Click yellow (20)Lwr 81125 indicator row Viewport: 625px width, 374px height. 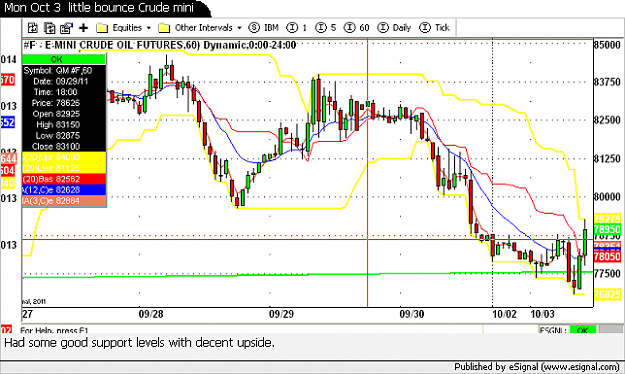tap(64, 168)
